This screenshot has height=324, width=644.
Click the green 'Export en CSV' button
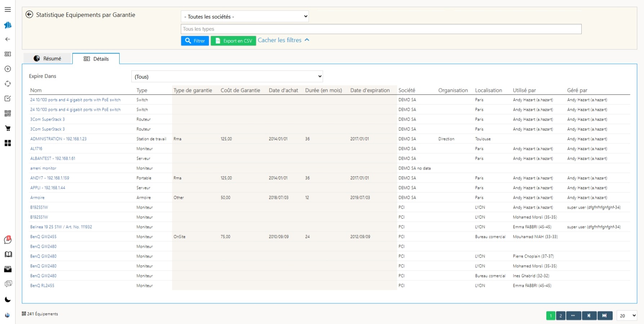pos(233,41)
